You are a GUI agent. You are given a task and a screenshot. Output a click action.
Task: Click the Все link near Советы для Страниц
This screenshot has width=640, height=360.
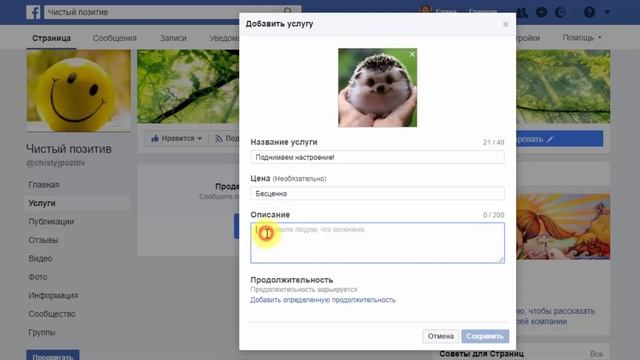coord(596,354)
